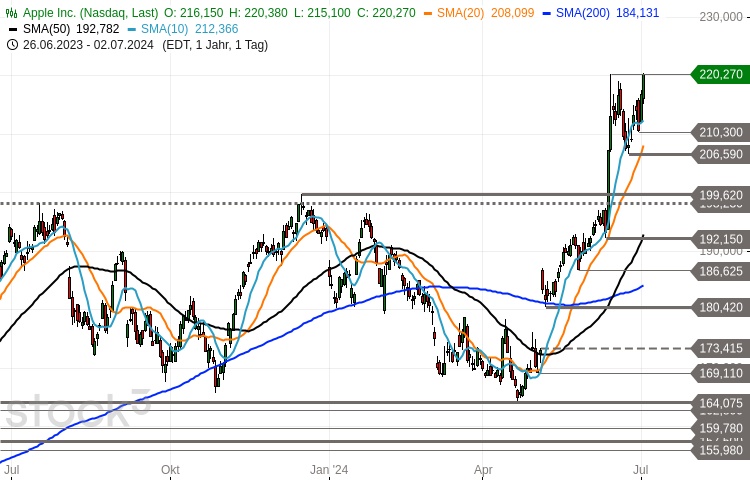Click the green 220,270 current price label
This screenshot has width=750, height=480.
pos(720,75)
